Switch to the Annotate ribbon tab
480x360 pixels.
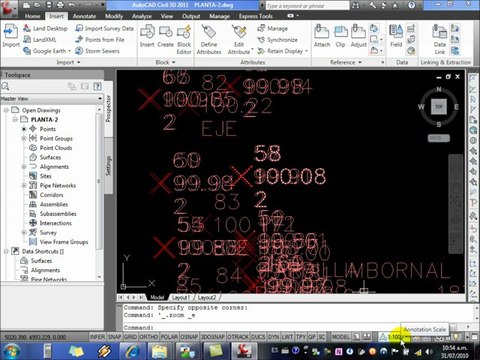[x=84, y=16]
